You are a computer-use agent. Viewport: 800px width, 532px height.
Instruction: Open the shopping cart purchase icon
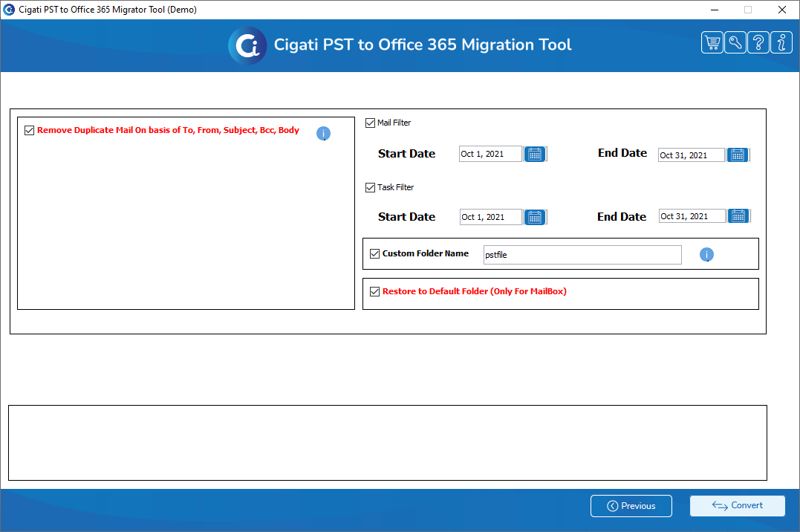point(712,42)
